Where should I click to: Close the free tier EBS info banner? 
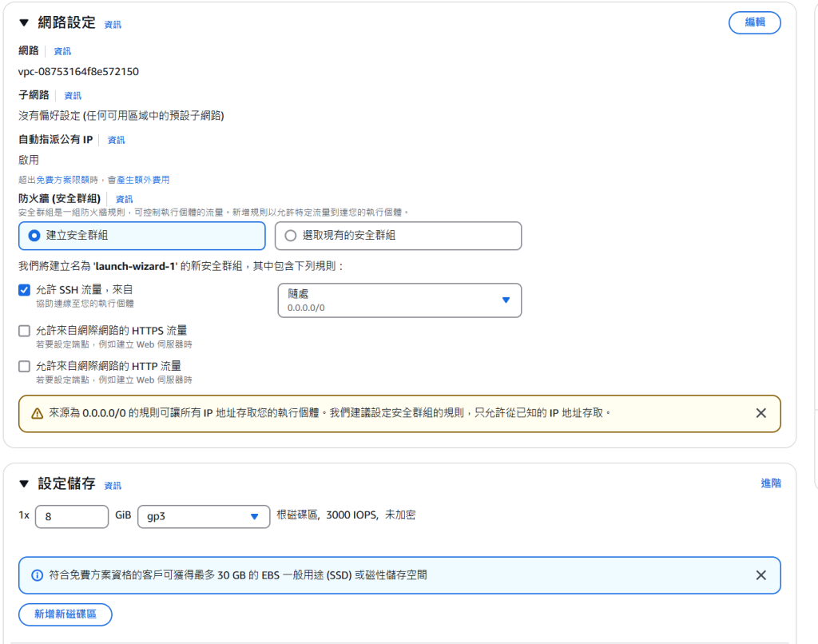point(760,575)
